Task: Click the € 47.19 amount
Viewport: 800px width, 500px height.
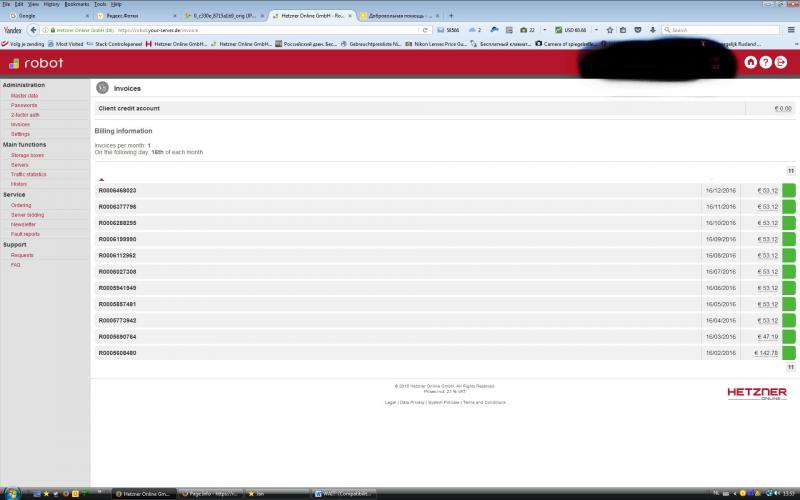Action: (x=767, y=337)
